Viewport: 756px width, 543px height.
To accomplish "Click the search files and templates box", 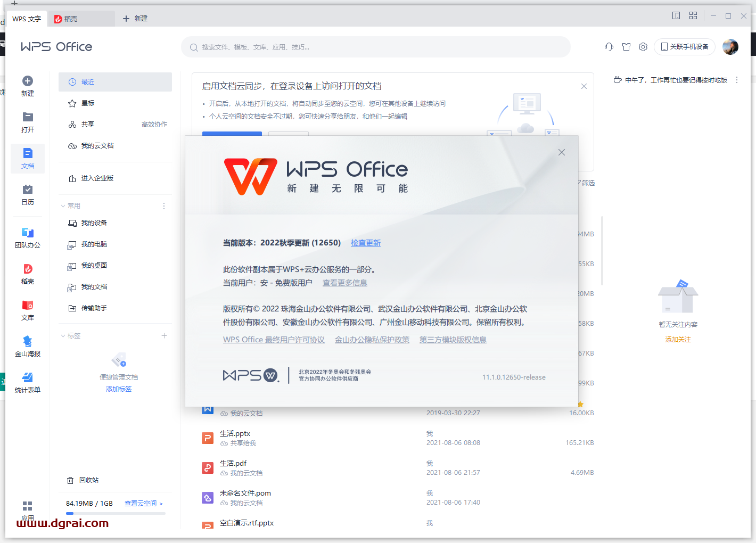I will click(x=376, y=47).
